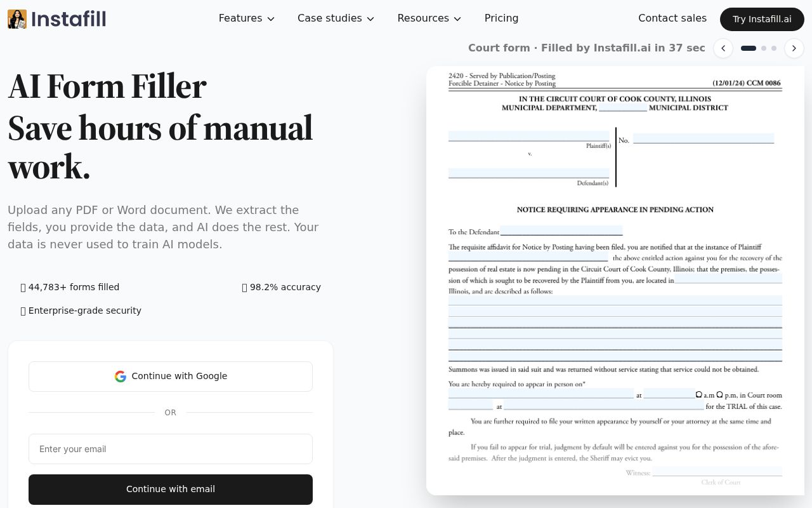Click the Google logo sign-in button
Viewport: 812px width, 508px height.
[x=171, y=377]
